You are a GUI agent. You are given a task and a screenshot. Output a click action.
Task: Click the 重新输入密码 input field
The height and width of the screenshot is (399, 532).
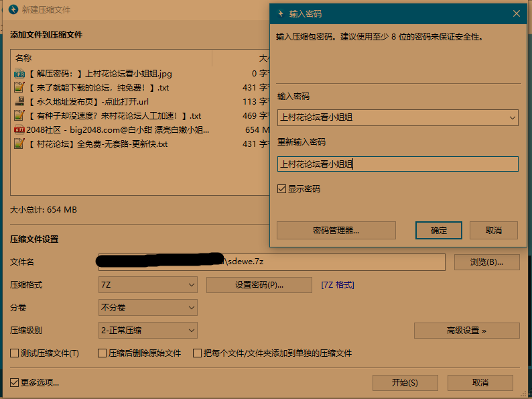pos(397,164)
